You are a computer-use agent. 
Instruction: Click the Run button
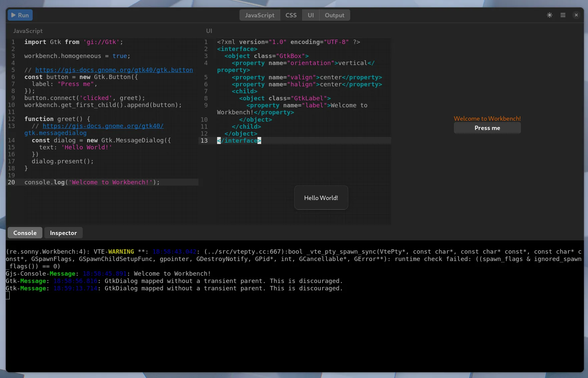[20, 15]
